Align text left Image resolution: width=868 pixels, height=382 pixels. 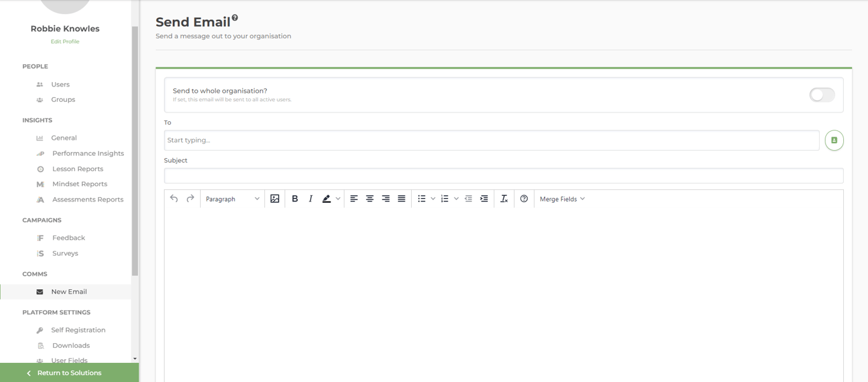click(354, 199)
